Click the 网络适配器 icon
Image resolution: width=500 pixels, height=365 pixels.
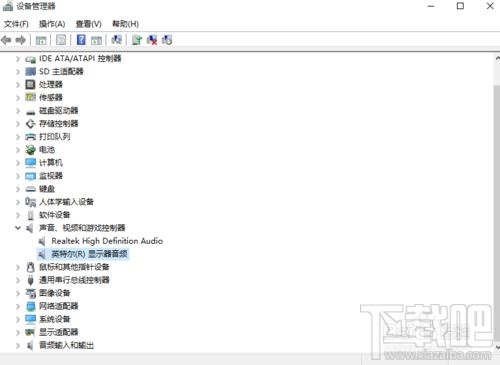pyautogui.click(x=30, y=306)
